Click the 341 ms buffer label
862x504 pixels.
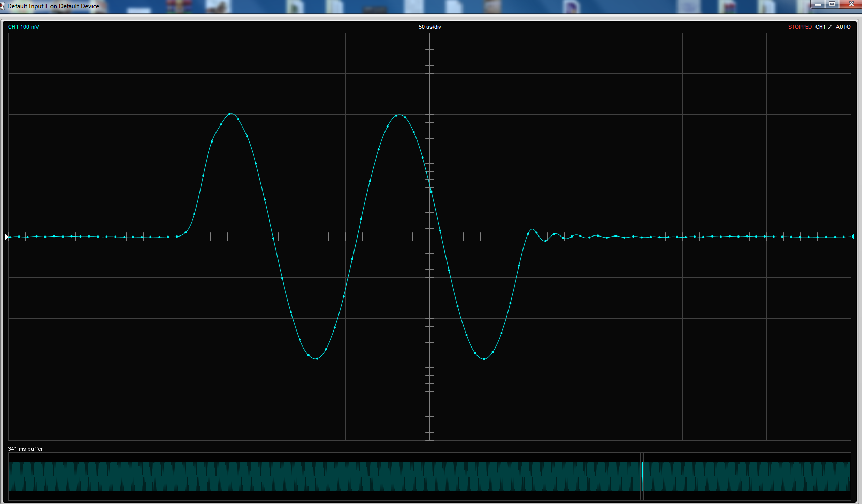pyautogui.click(x=25, y=449)
